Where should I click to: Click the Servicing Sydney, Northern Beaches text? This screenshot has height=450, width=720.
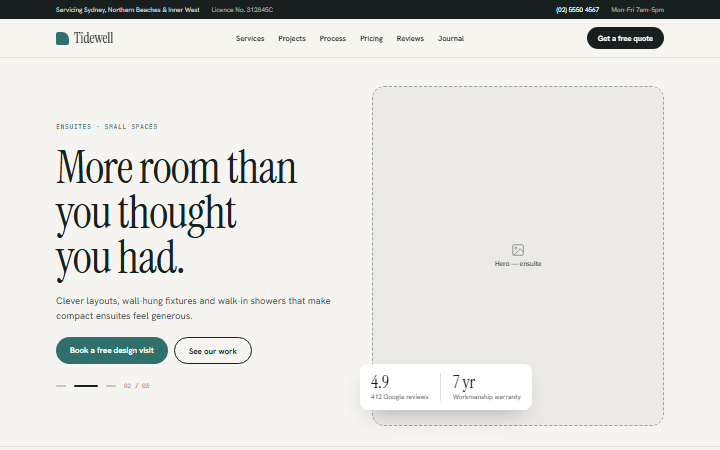(128, 10)
